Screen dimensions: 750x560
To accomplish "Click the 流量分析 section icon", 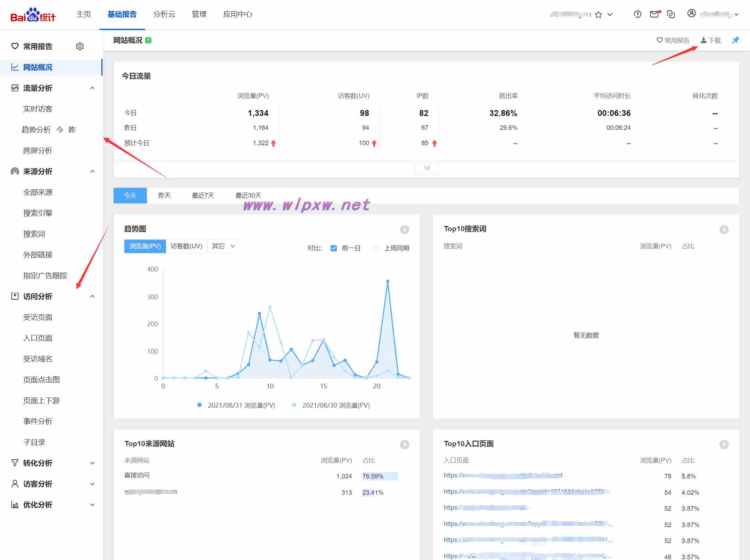I will click(15, 88).
